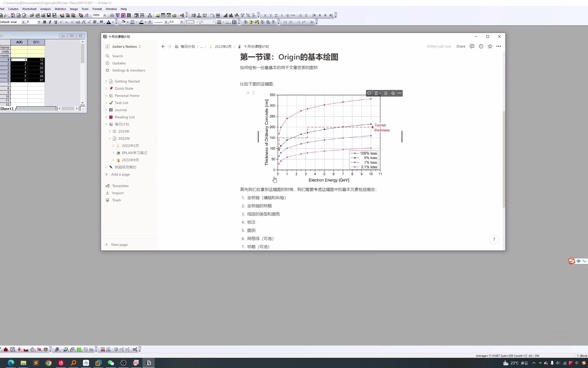Viewport: 588px width, 368px height.
Task: Select the Journal page in sidebar
Action: [121, 110]
